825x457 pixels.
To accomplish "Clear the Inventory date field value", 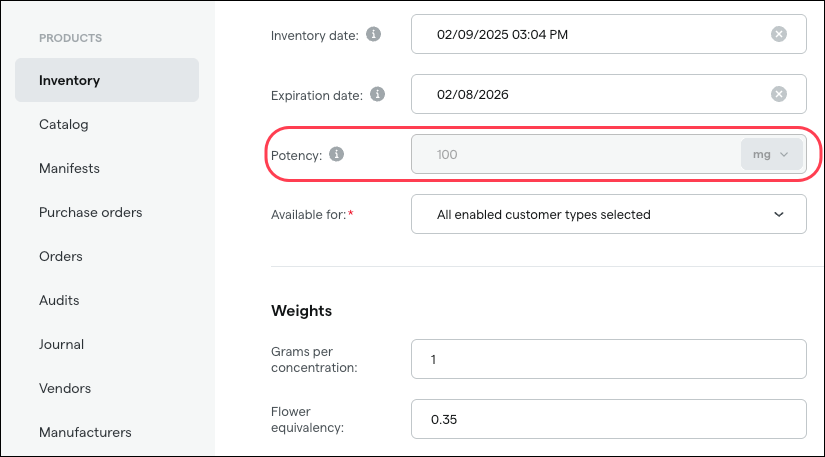I will coord(779,34).
